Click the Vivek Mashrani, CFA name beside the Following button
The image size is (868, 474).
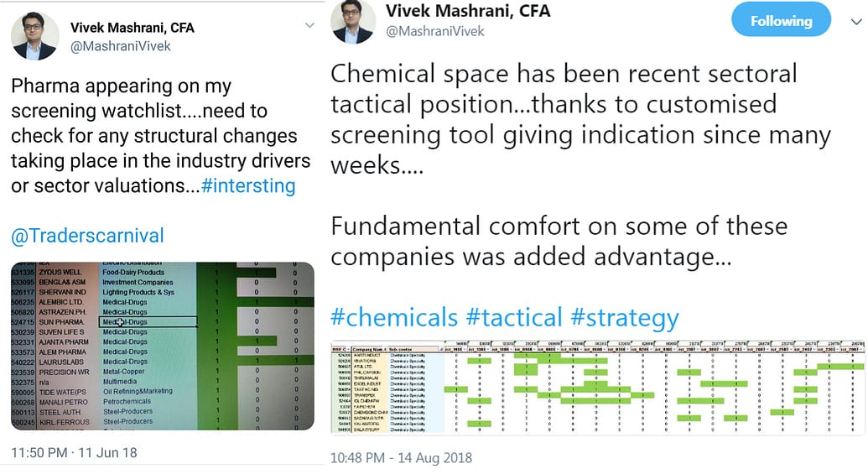[468, 11]
